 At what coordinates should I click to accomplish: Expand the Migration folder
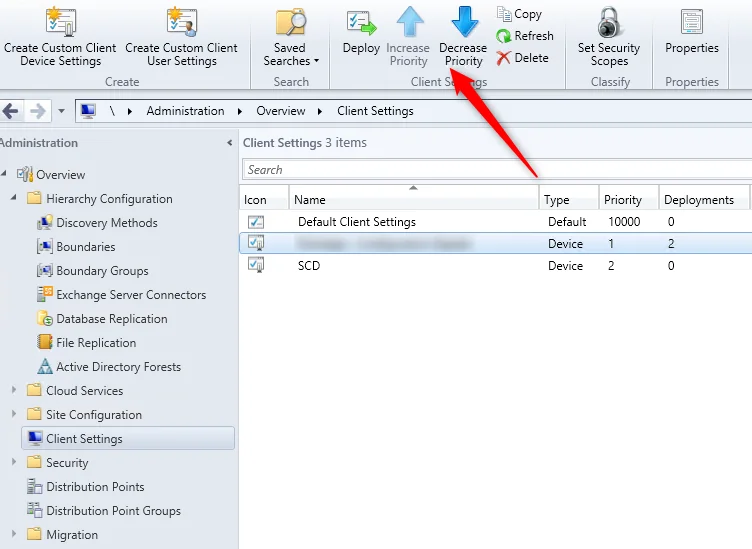tap(14, 534)
